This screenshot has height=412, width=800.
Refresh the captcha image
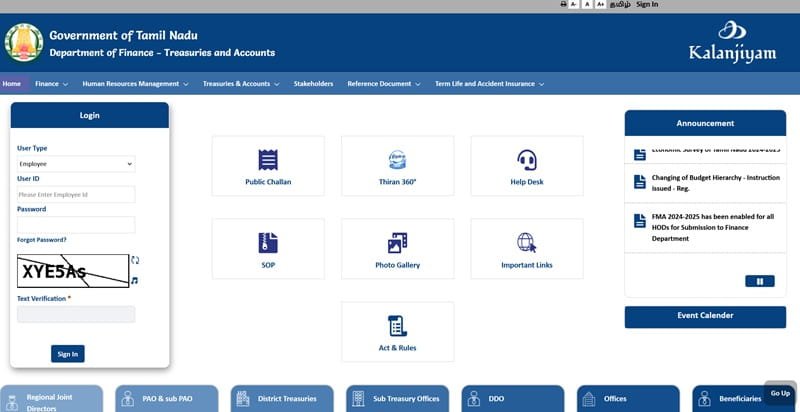tap(135, 260)
